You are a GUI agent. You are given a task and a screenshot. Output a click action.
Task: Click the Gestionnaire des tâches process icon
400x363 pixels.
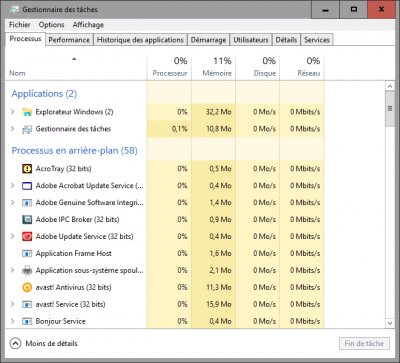point(27,129)
